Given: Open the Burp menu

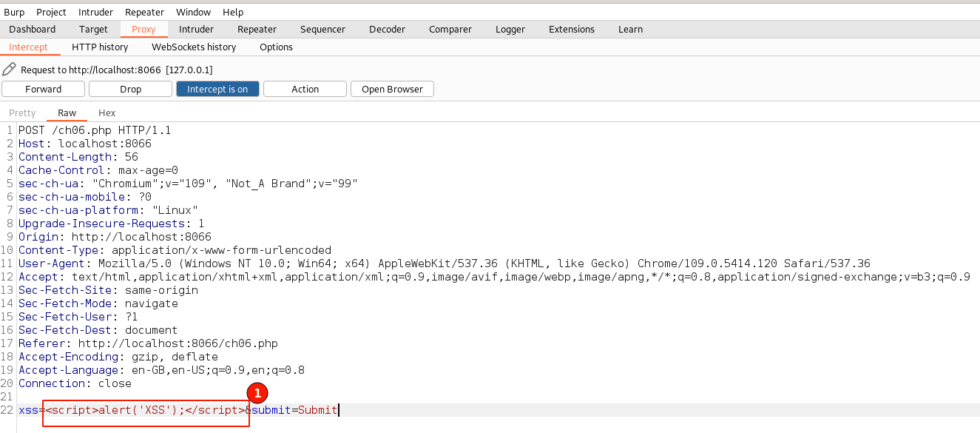Looking at the screenshot, I should point(14,12).
